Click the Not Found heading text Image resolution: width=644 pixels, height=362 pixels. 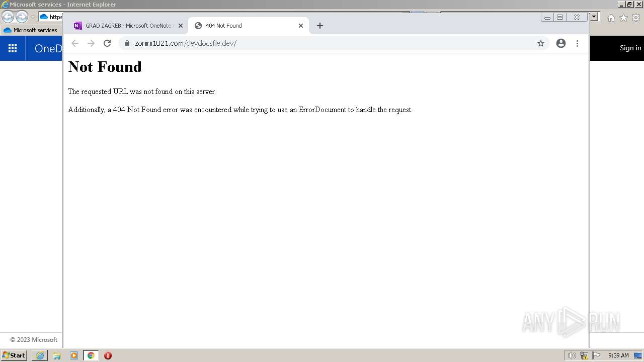click(x=105, y=67)
